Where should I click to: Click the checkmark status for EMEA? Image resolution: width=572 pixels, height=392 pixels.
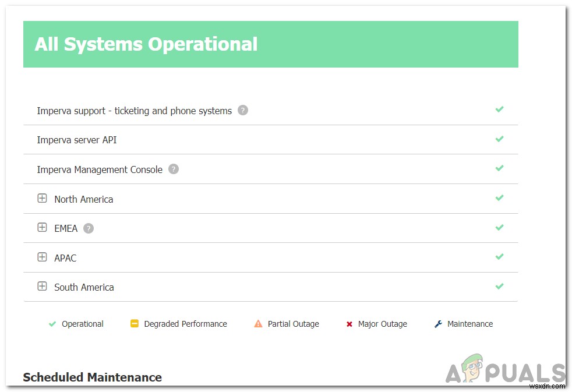click(499, 227)
